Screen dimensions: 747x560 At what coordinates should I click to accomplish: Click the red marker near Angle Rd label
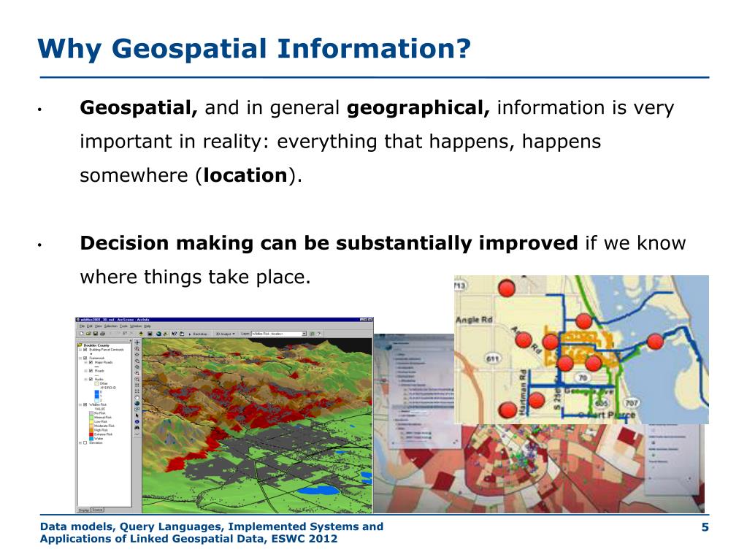click(x=524, y=340)
